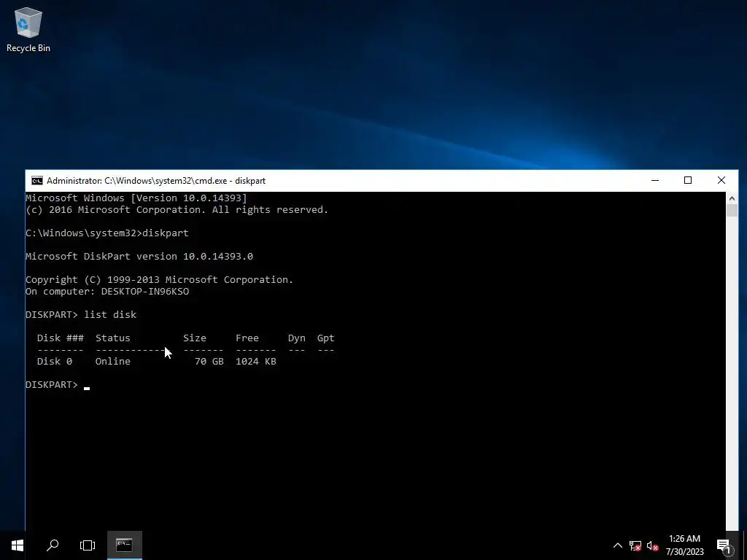
Task: Click the last DISKPART> prompt with cursor
Action: point(57,385)
